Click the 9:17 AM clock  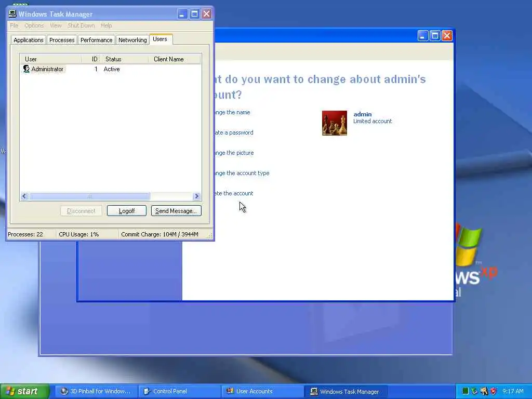coord(513,391)
